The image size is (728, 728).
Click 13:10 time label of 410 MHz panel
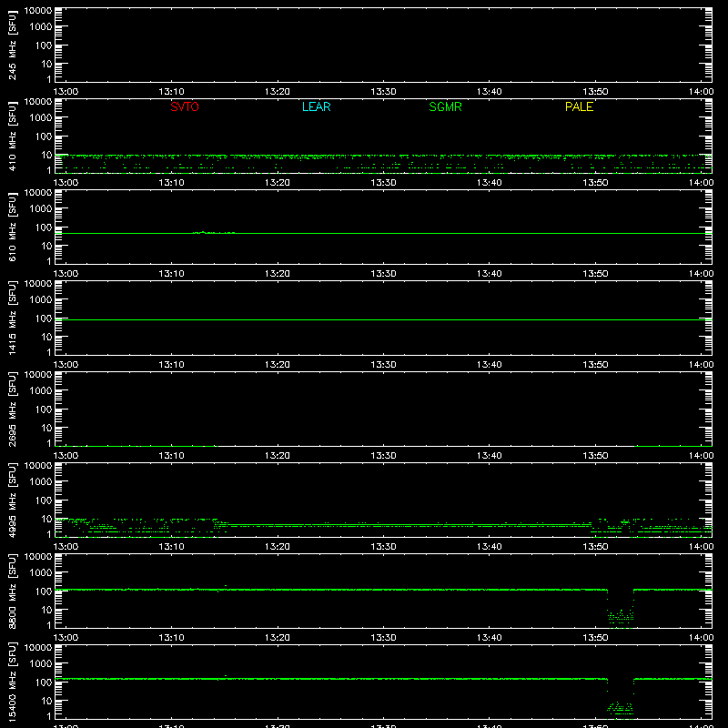tap(171, 183)
